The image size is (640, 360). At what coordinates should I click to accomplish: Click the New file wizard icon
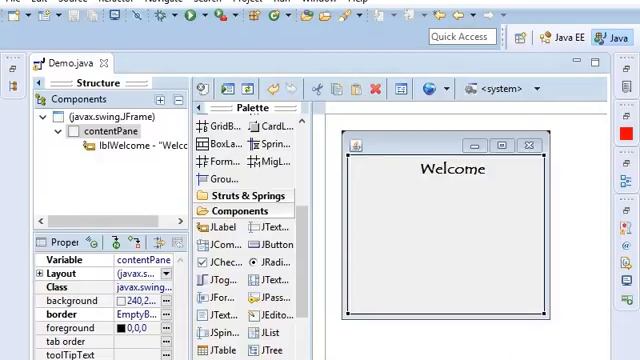13,16
